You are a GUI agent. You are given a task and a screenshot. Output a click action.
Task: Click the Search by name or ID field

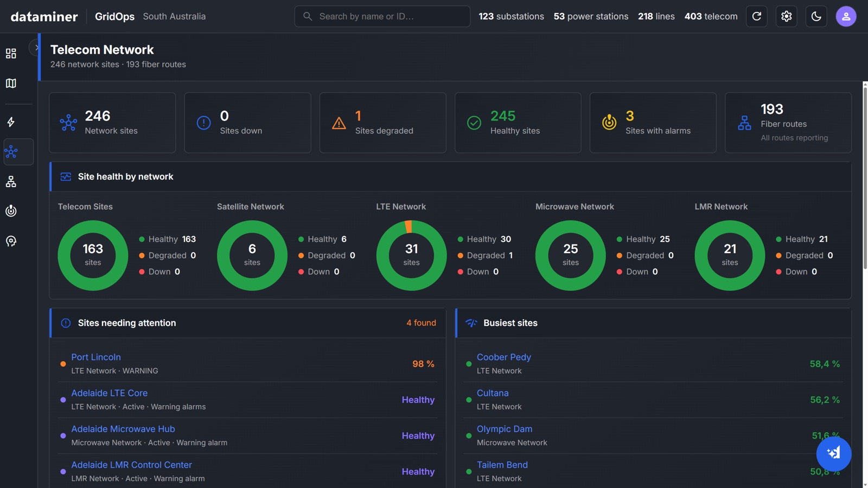pyautogui.click(x=382, y=16)
